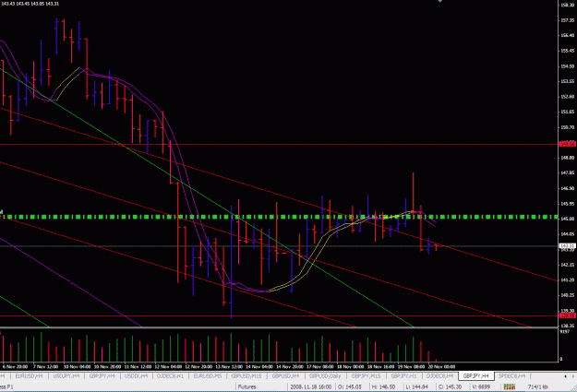
Task: Open the GBPUSD,M15 chart tab
Action: click(x=246, y=376)
